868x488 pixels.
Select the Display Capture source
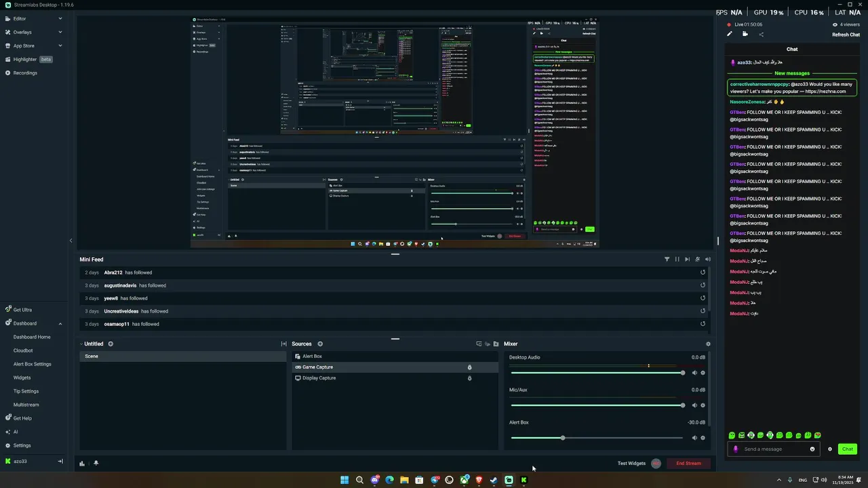point(395,378)
